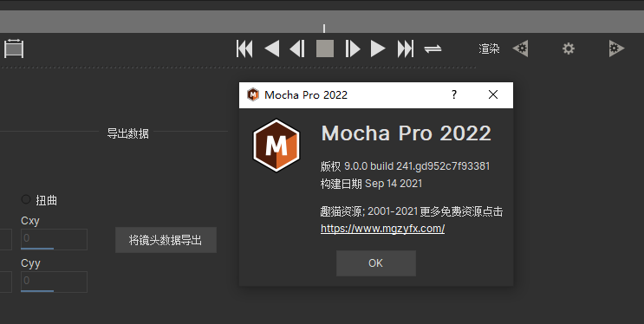Click the timeline playhead marker

(324, 29)
